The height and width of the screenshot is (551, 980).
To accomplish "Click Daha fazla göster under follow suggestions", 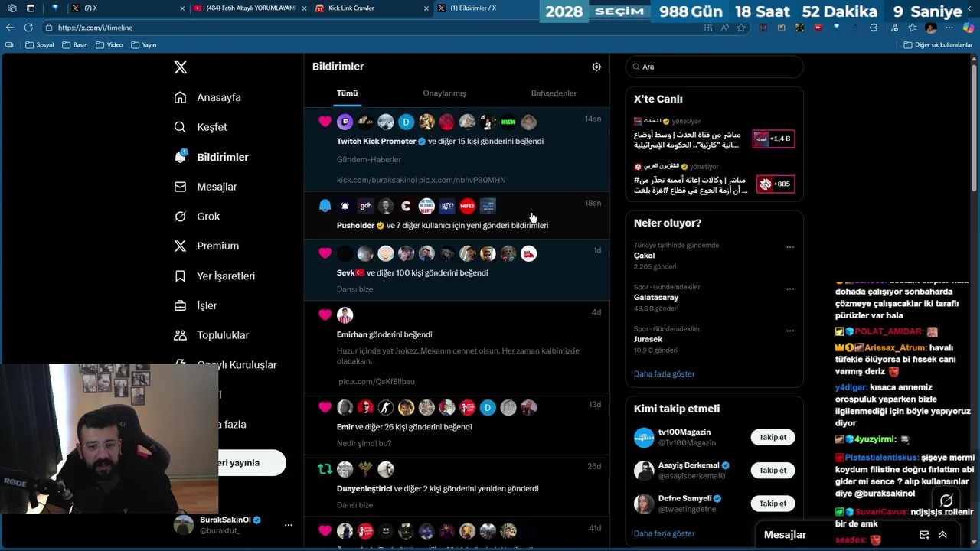I will click(x=664, y=533).
